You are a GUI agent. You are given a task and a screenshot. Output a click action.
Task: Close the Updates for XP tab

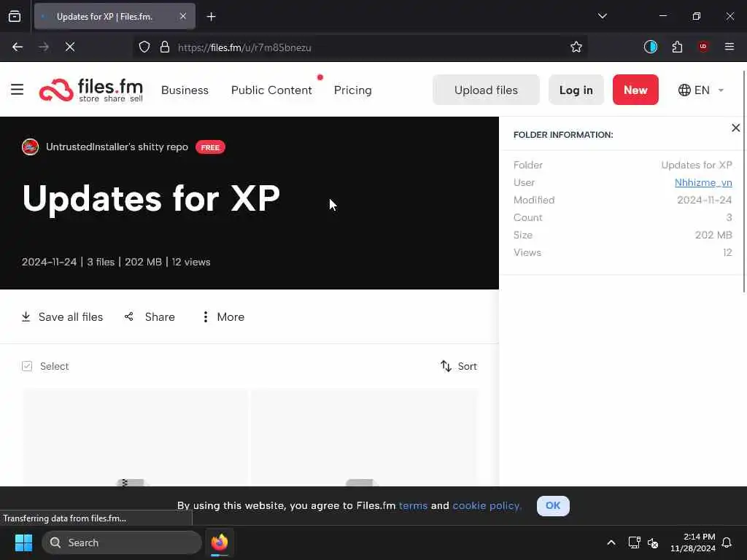click(x=183, y=17)
